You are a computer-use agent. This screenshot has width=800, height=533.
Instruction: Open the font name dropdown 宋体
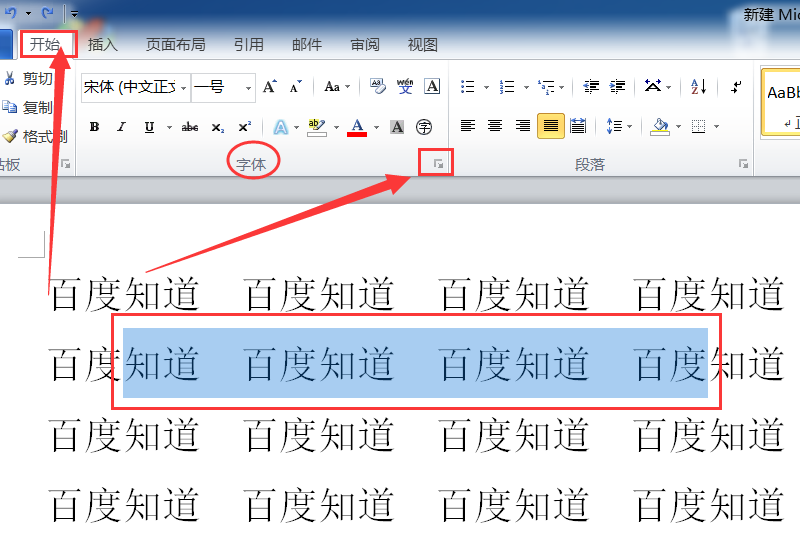tap(136, 87)
